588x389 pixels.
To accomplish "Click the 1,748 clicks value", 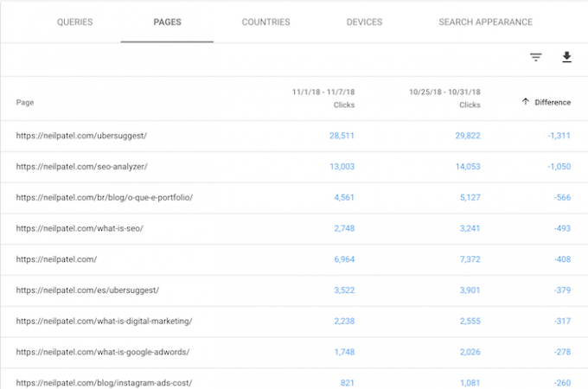I will [344, 352].
